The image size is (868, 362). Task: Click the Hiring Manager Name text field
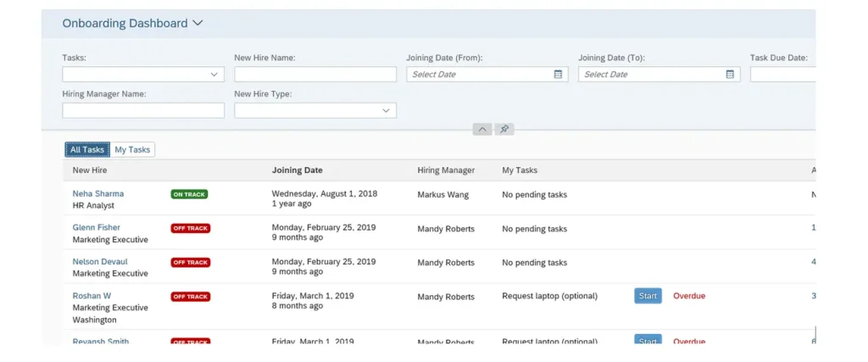(x=143, y=110)
